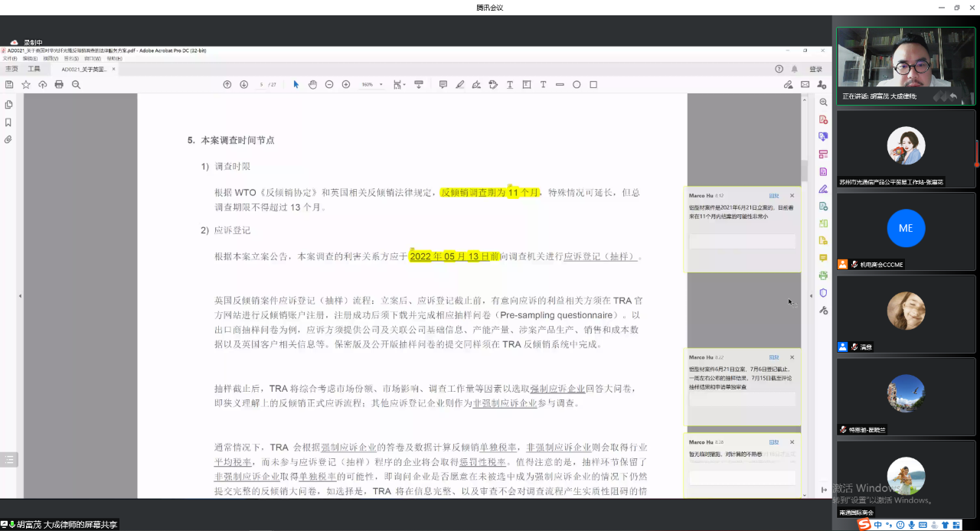Choose the arrow Selection tool
Screen dimensions: 980x531
pyautogui.click(x=296, y=84)
